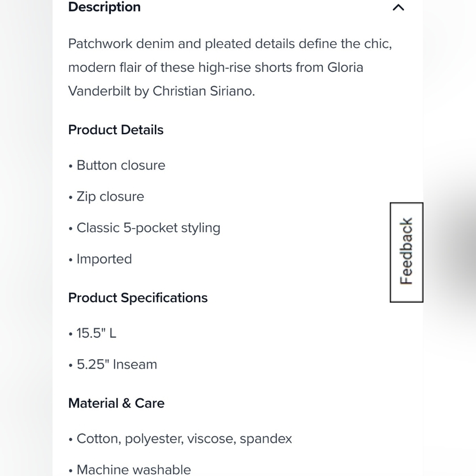This screenshot has height=476, width=476.
Task: Click the 5.25" Inseam specification
Action: [x=117, y=365]
